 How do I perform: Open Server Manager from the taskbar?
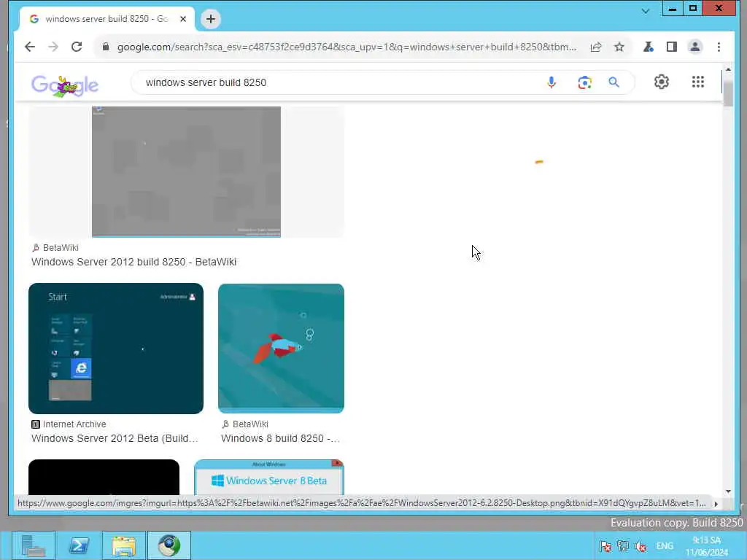coord(34,545)
